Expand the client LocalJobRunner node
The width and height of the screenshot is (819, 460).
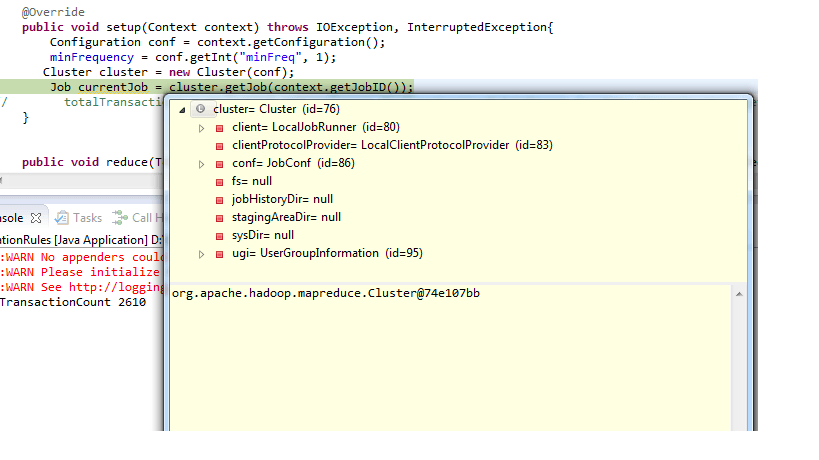pos(201,128)
